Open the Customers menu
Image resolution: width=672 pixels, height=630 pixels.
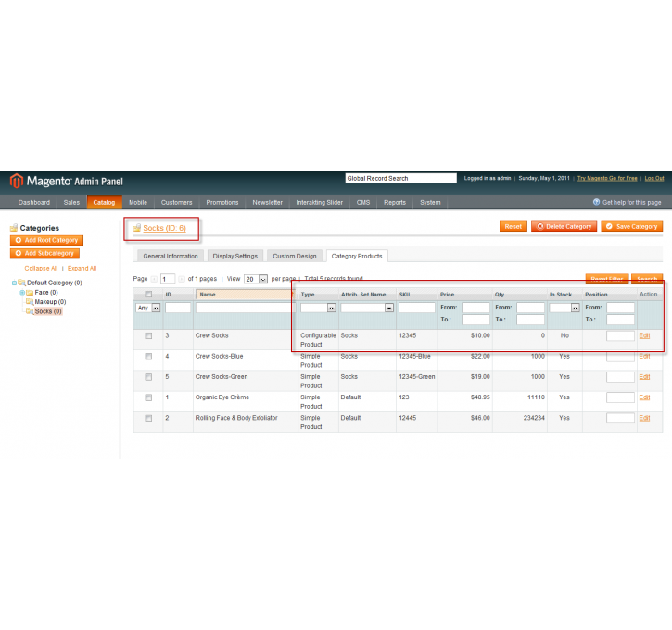click(x=176, y=202)
